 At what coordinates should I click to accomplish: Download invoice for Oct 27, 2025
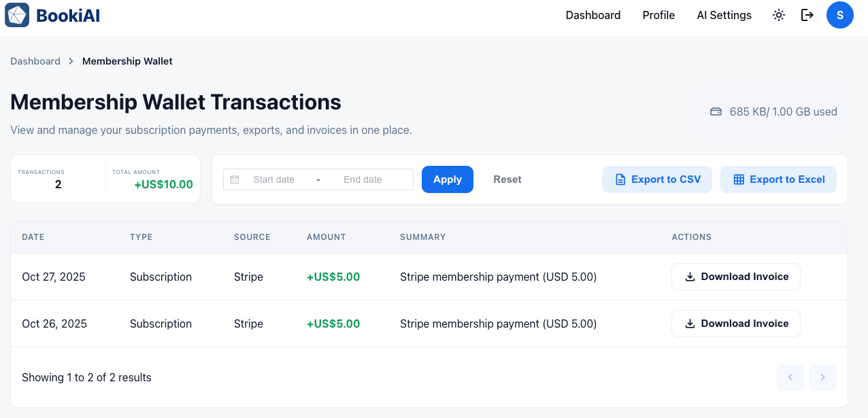pyautogui.click(x=736, y=277)
